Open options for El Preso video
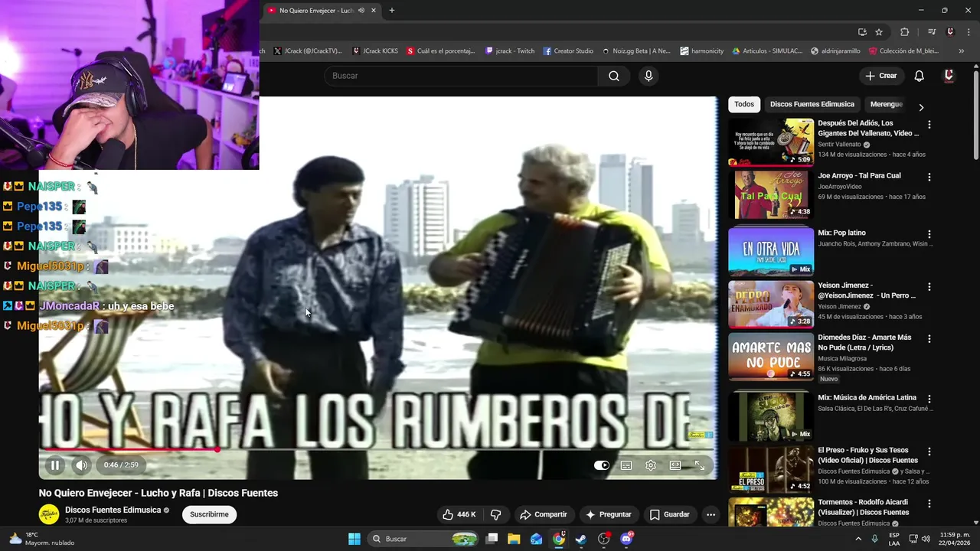 tap(929, 452)
